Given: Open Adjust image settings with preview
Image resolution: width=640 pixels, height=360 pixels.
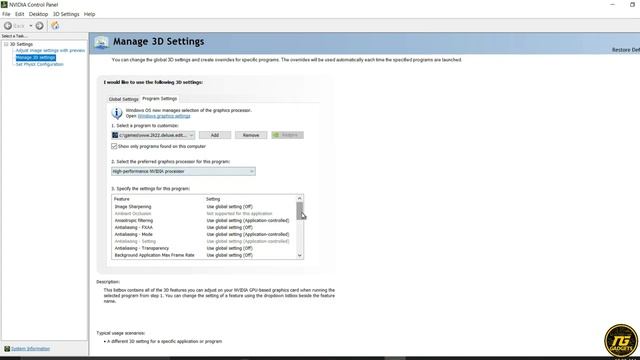Looking at the screenshot, I should tap(50, 51).
